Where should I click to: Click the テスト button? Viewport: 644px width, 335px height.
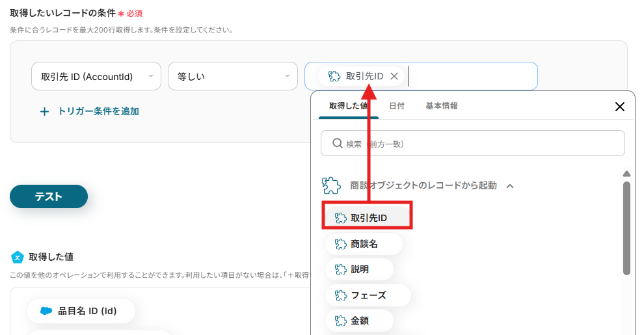[x=49, y=196]
